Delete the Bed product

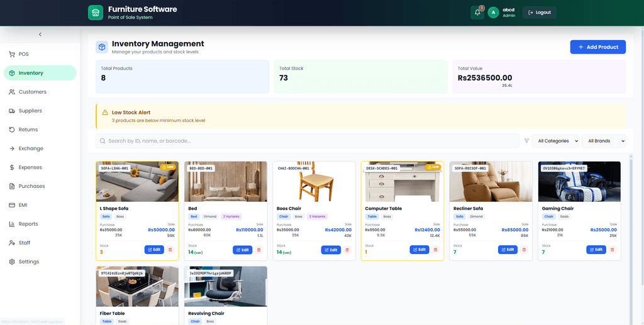[258, 250]
